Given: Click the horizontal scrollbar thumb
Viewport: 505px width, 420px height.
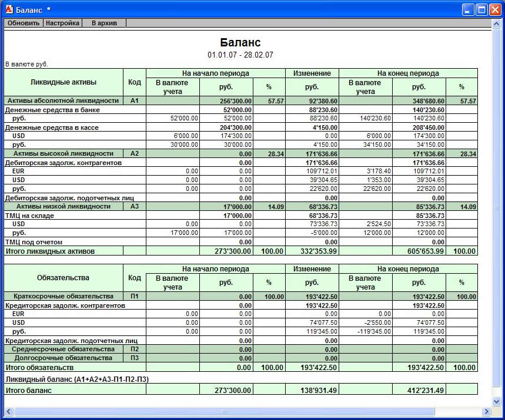Looking at the screenshot, I should point(224,411).
